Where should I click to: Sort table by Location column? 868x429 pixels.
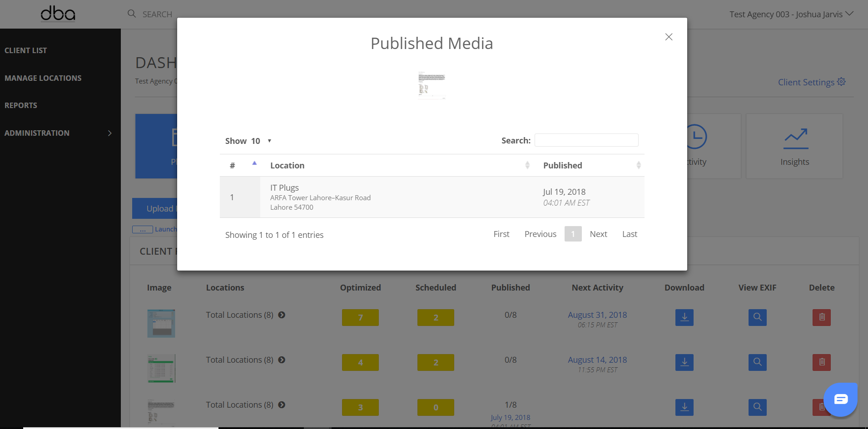[527, 165]
